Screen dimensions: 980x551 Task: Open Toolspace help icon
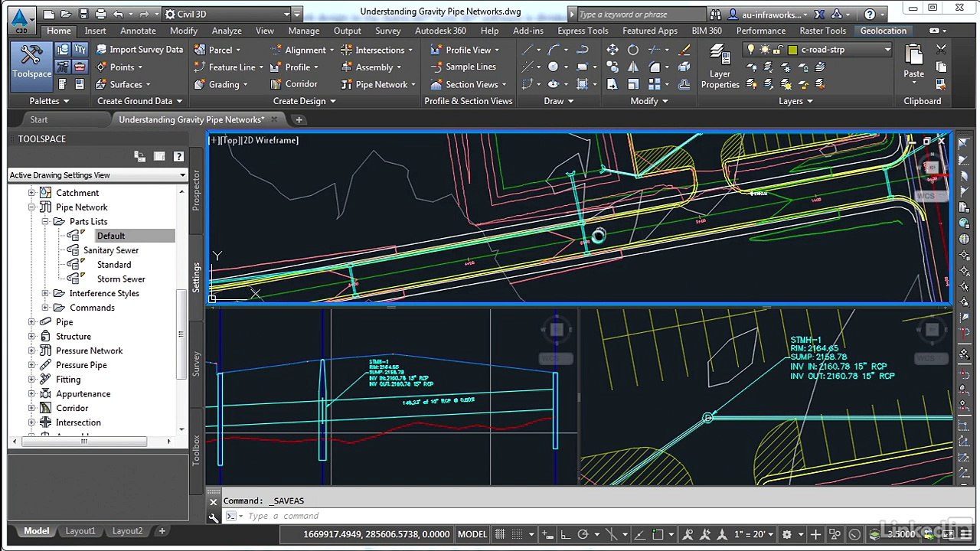point(178,156)
